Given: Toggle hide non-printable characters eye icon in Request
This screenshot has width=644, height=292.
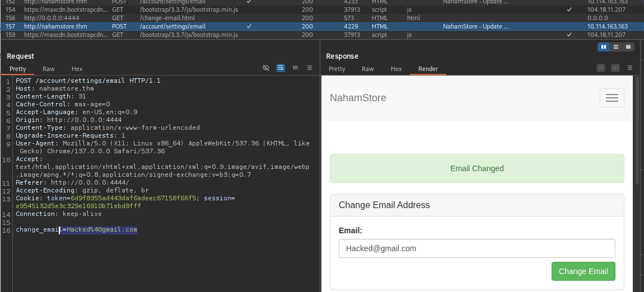Looking at the screenshot, I should click(x=266, y=68).
